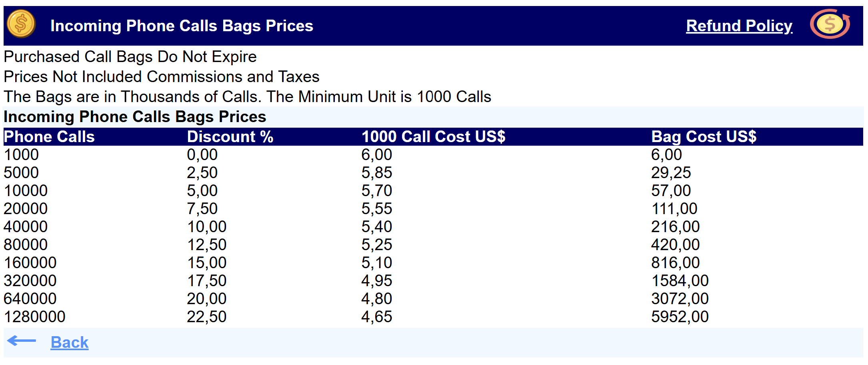
Task: Open the Refund Policy link
Action: point(739,26)
